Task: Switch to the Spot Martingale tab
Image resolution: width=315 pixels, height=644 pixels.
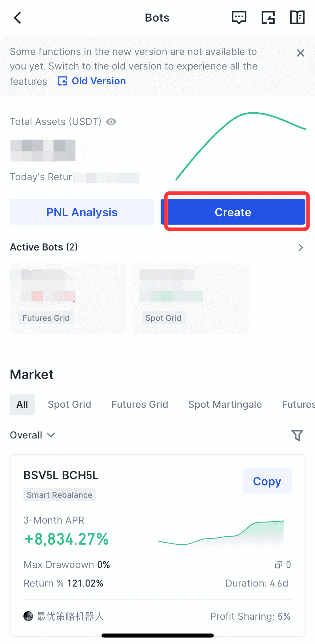Action: pos(225,404)
